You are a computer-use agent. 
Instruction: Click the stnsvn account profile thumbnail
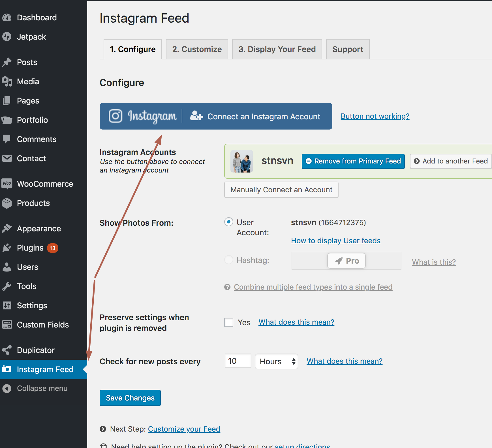pos(242,161)
